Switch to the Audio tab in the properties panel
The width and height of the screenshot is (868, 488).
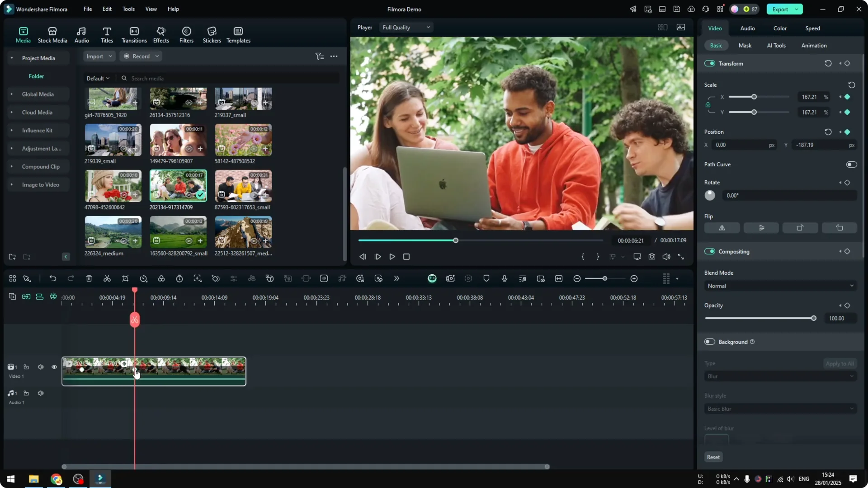(747, 28)
